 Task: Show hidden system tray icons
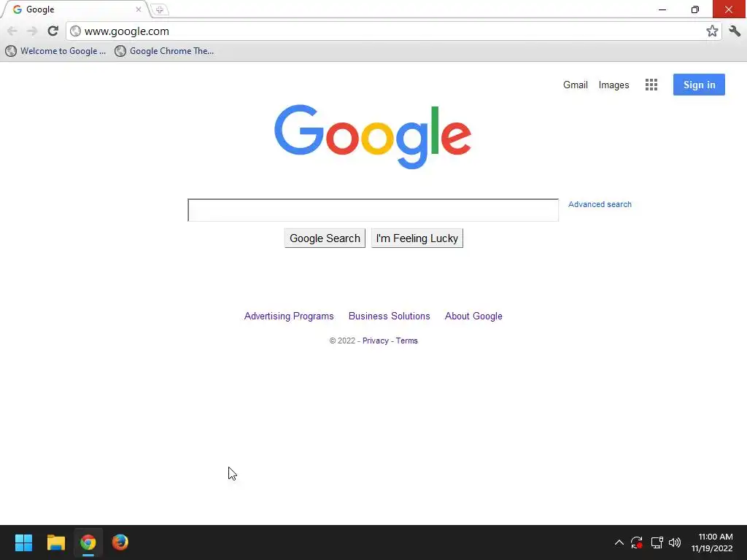(x=619, y=542)
